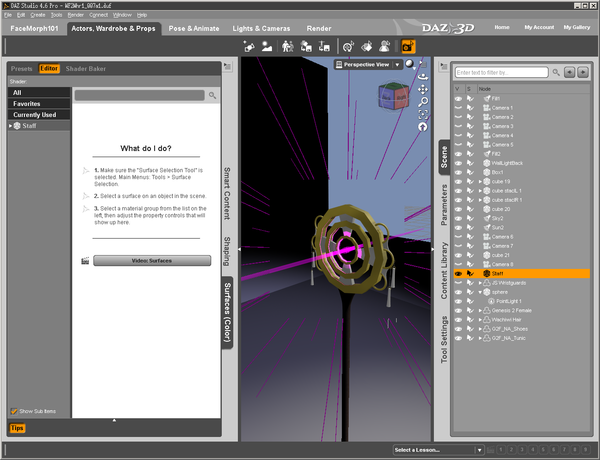Open the Parameters side tab
The image size is (600, 460).
444,205
